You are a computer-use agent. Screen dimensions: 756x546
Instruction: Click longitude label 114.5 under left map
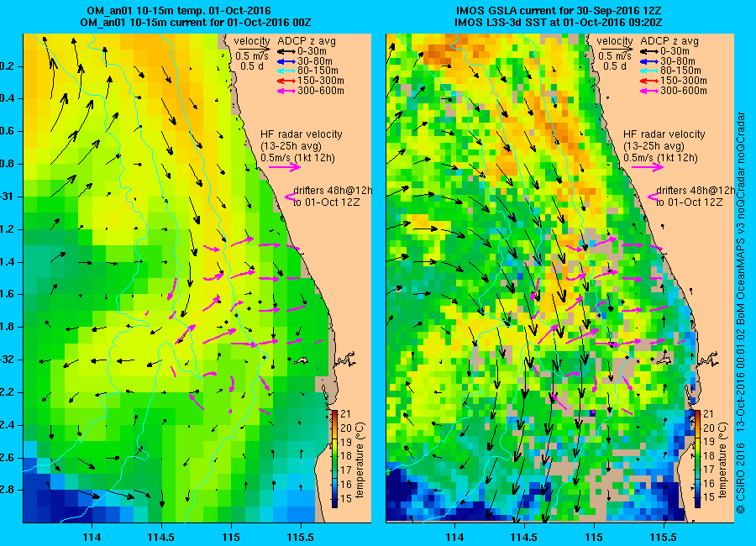[161, 537]
